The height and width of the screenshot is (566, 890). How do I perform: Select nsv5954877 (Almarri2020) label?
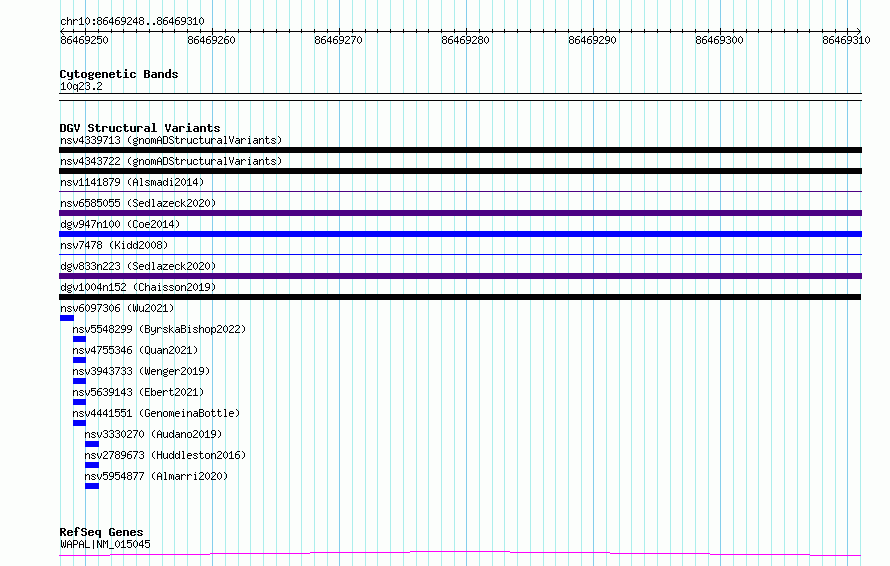[156, 476]
